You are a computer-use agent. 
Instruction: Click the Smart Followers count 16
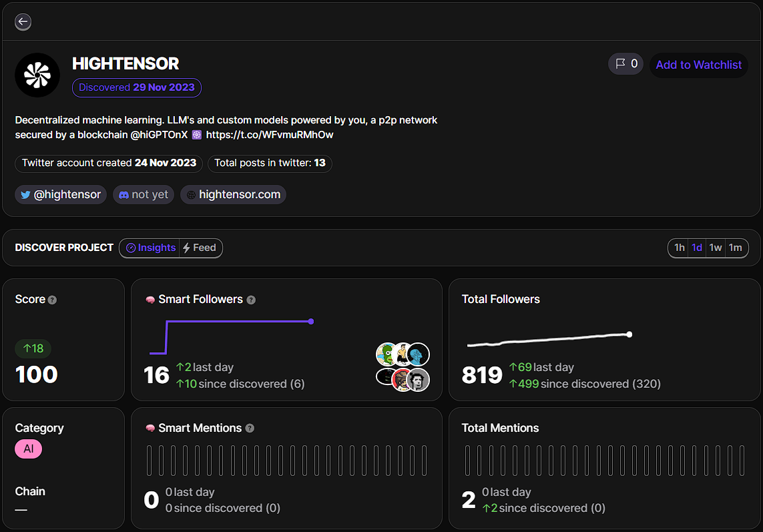157,376
